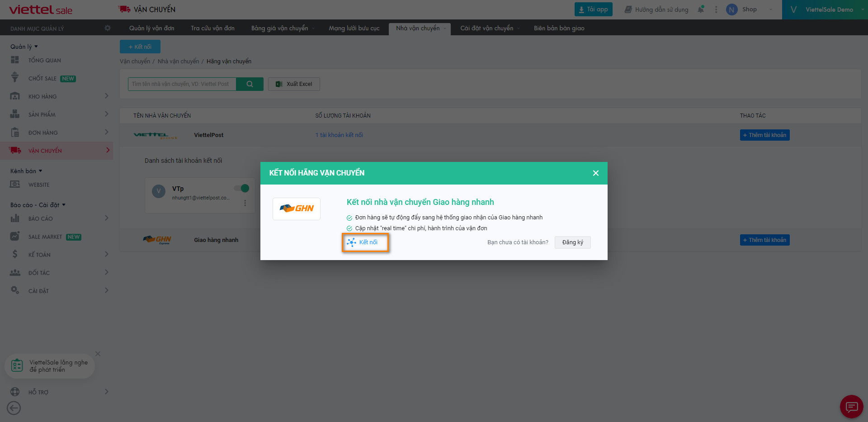Click the Báo cáo chart icon

point(15,218)
